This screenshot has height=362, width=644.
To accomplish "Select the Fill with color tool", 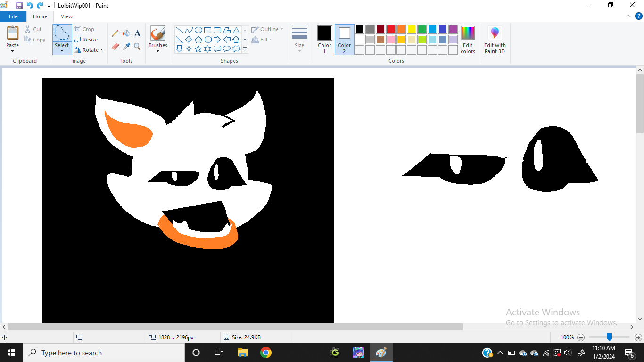I will (x=126, y=33).
